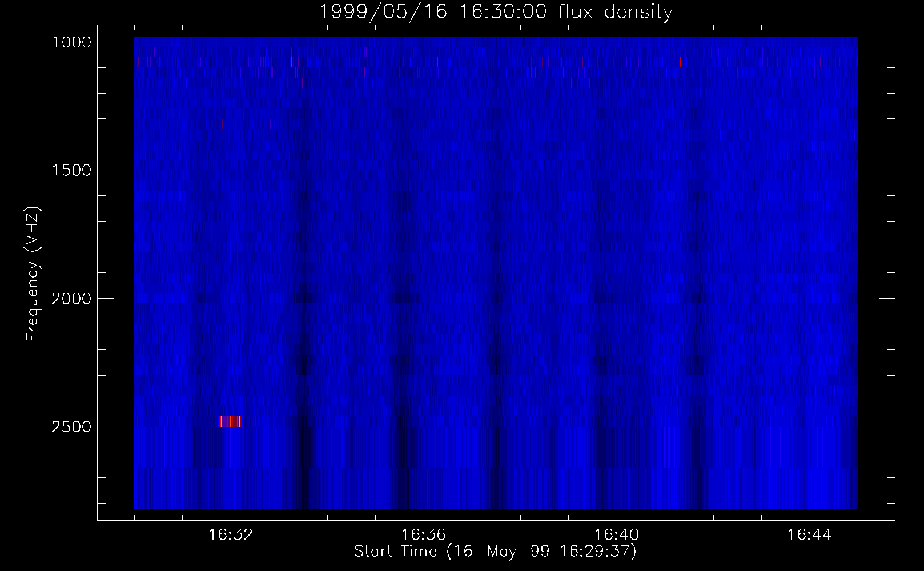Click the bright white-red spike near 1100 MHz

291,62
